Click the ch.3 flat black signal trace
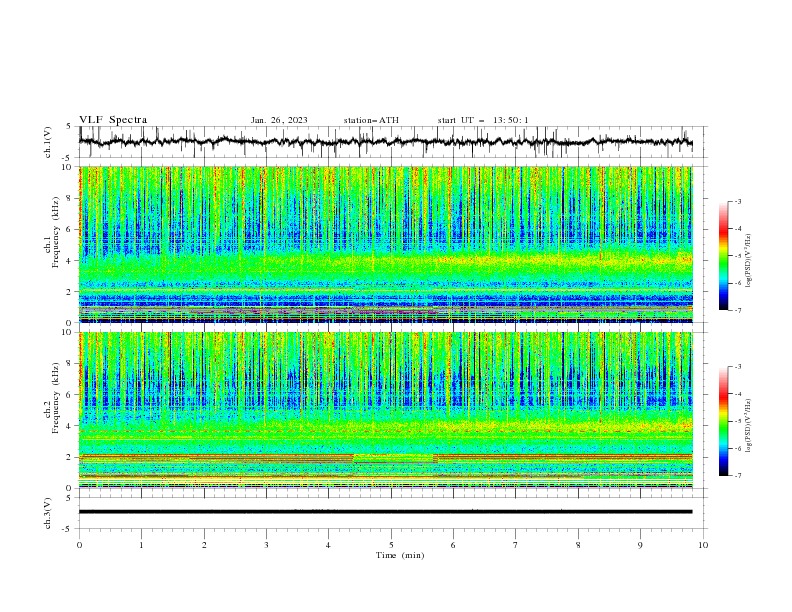 (385, 512)
